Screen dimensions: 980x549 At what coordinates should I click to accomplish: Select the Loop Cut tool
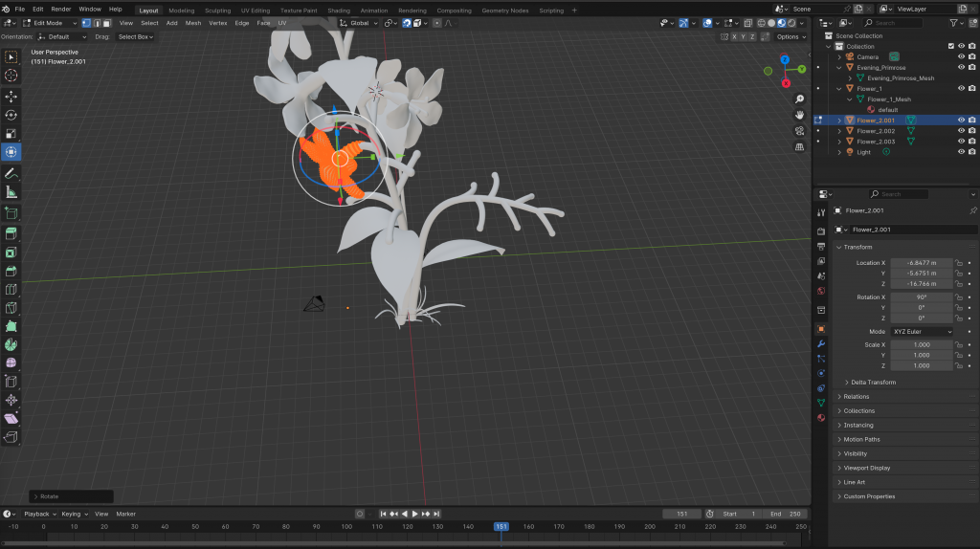(11, 289)
